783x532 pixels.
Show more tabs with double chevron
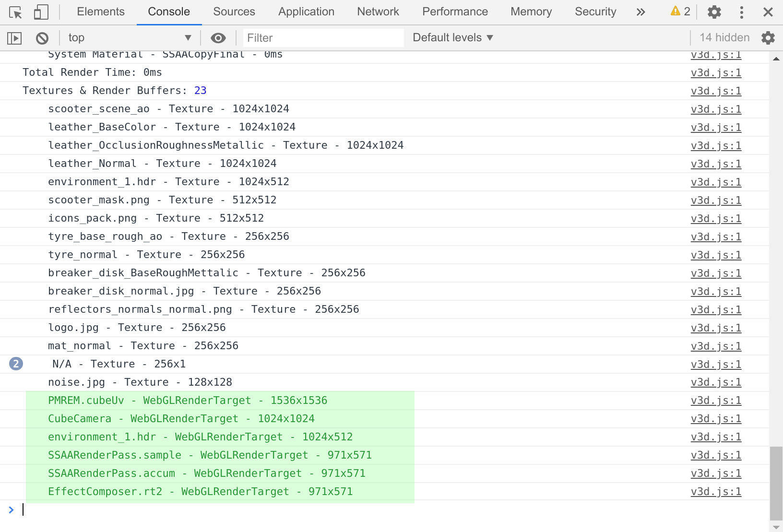pyautogui.click(x=641, y=12)
